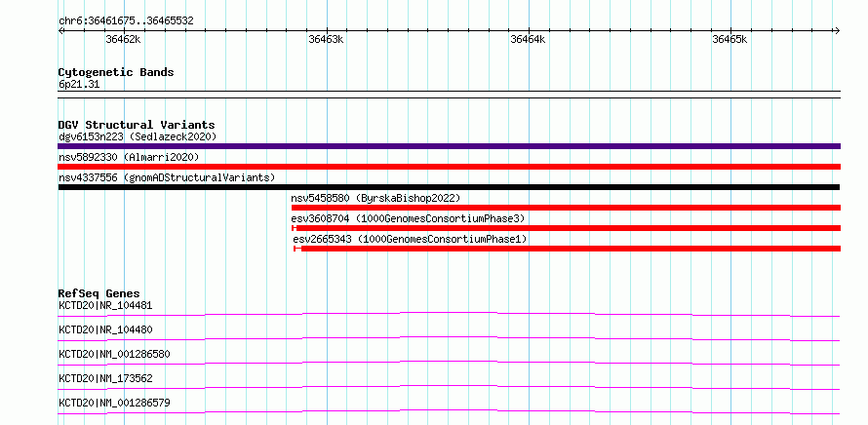Click the KCTD20|NR_104481 transcript label
Screen dimensions: 868x425
(x=105, y=305)
